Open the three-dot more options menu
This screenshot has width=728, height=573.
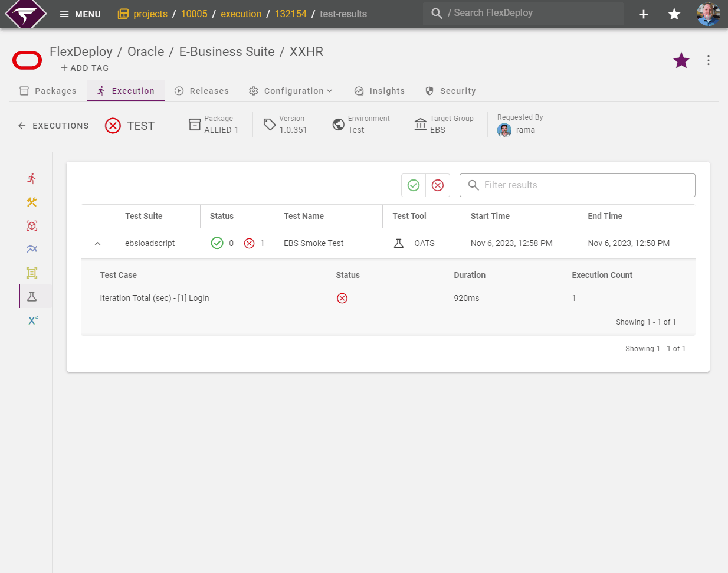tap(709, 60)
